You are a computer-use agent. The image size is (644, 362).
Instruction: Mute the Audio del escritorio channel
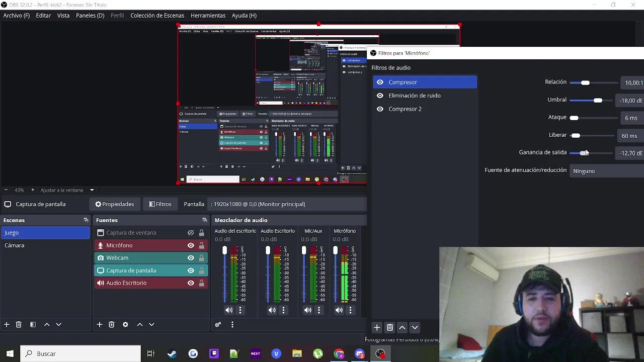229,310
